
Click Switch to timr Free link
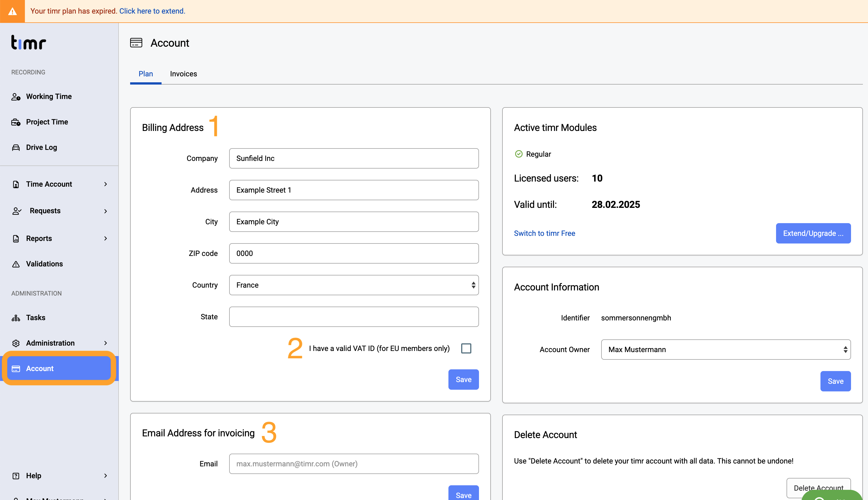point(544,233)
